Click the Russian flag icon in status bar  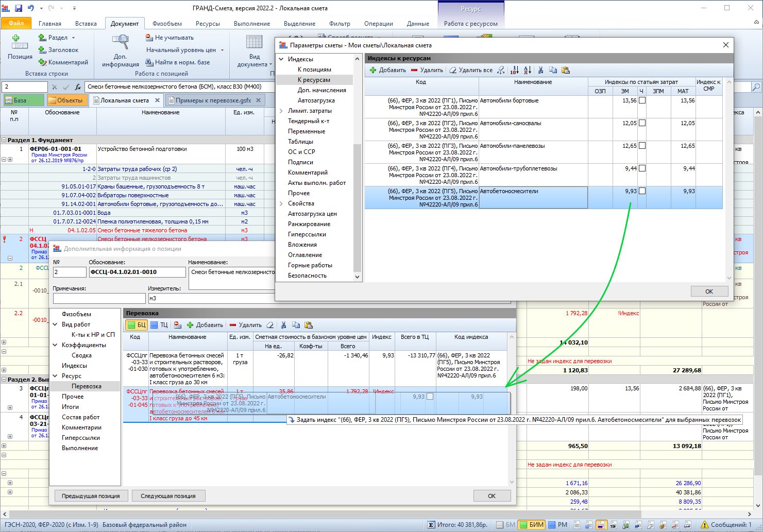tap(601, 525)
